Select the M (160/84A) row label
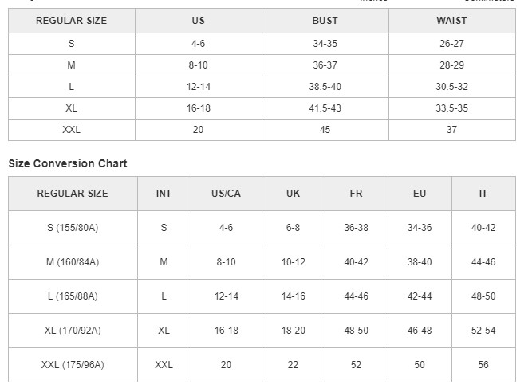 coord(73,262)
